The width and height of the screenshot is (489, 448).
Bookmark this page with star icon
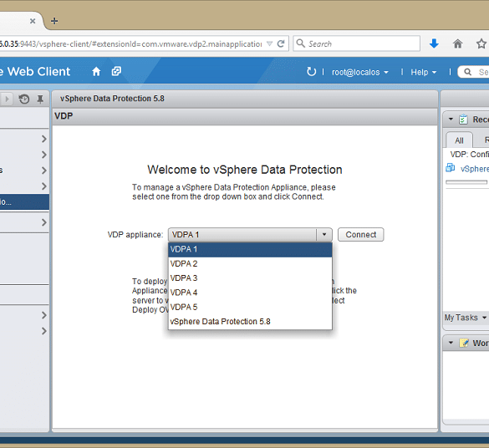481,43
